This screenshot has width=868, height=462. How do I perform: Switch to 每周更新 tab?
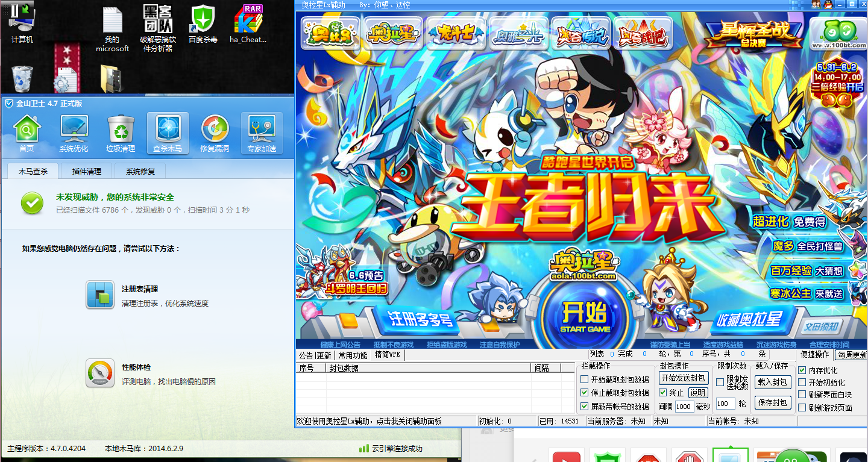tap(851, 355)
